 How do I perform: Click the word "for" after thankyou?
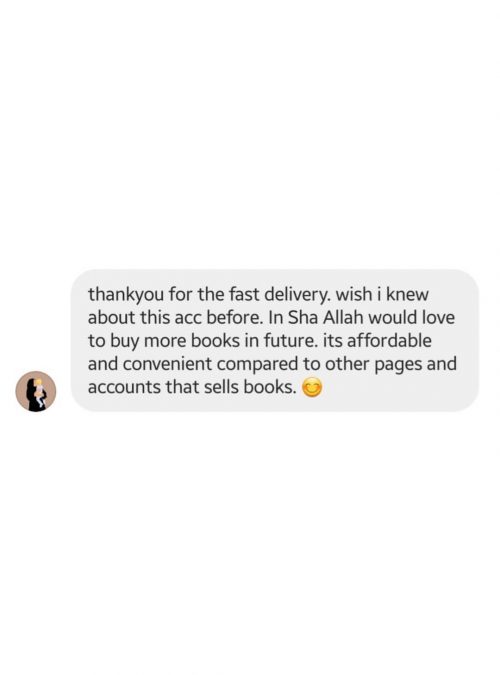click(x=181, y=295)
